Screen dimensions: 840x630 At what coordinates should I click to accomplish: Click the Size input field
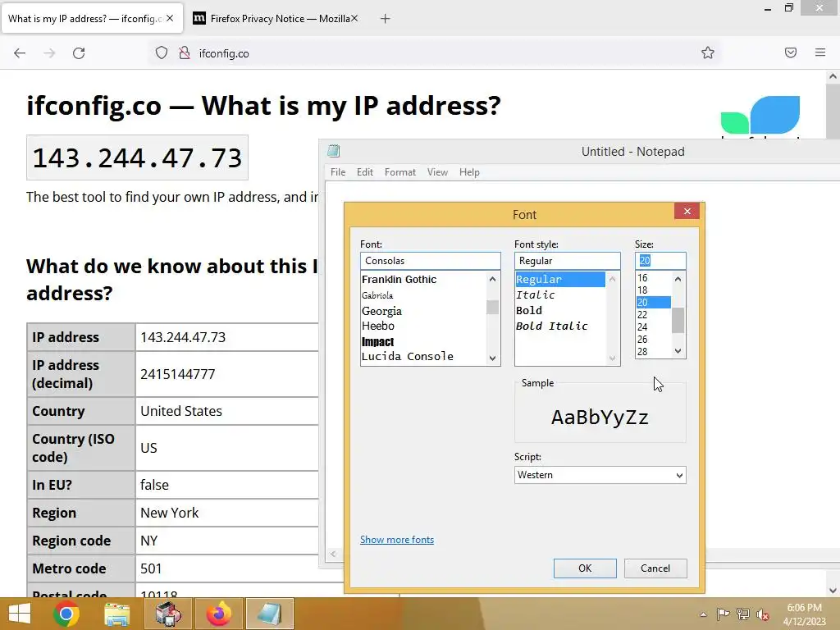[660, 261]
